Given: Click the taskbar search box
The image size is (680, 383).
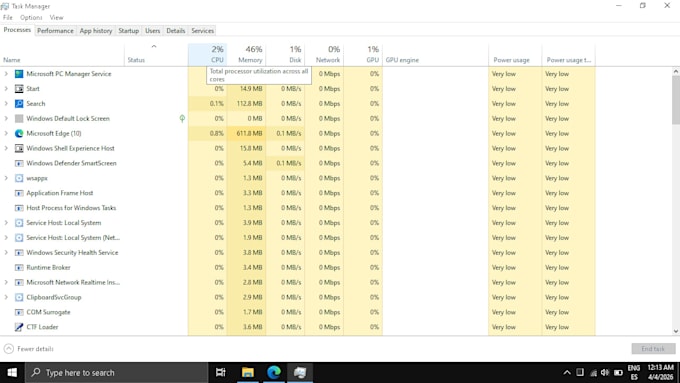Looking at the screenshot, I should (x=116, y=372).
